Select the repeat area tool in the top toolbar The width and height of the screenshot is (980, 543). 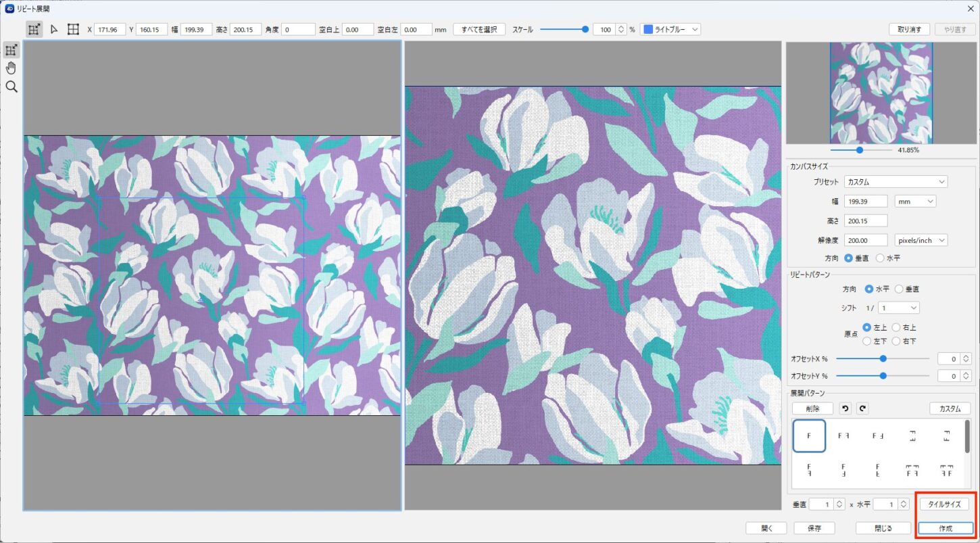click(34, 30)
